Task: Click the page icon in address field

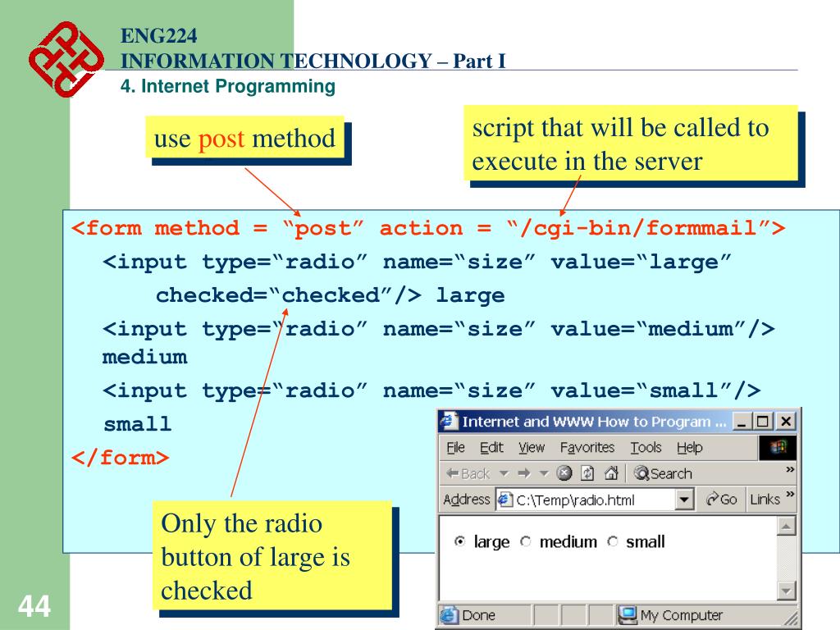Action: [x=505, y=500]
